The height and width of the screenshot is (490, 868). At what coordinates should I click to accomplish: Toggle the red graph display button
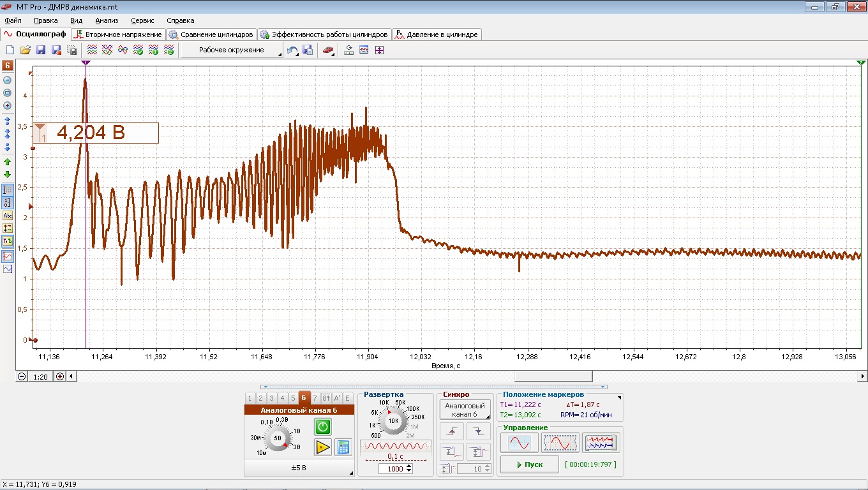(8, 255)
